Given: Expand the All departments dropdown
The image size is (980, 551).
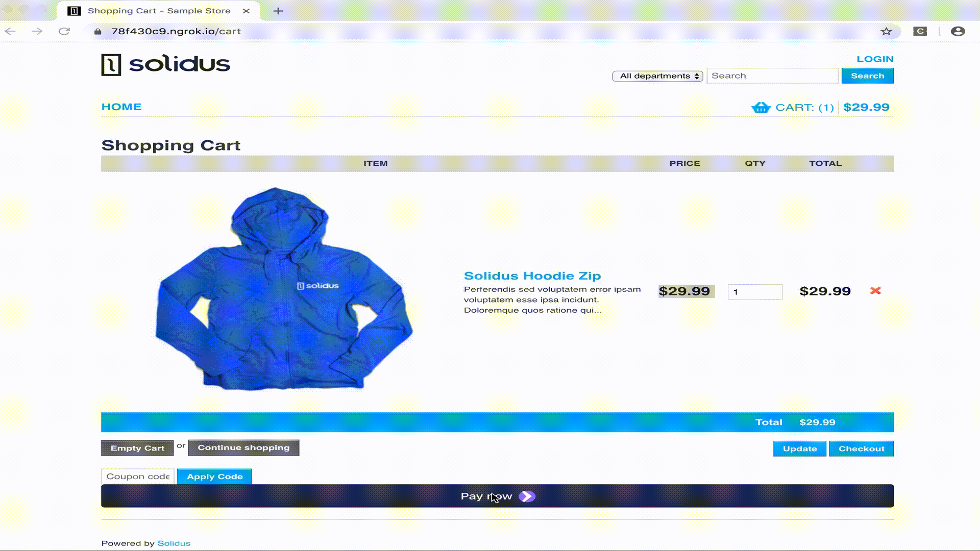Looking at the screenshot, I should pos(657,76).
